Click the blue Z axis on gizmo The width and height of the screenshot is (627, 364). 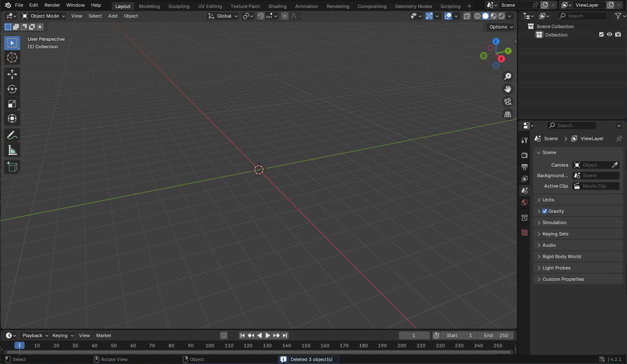[x=496, y=41]
